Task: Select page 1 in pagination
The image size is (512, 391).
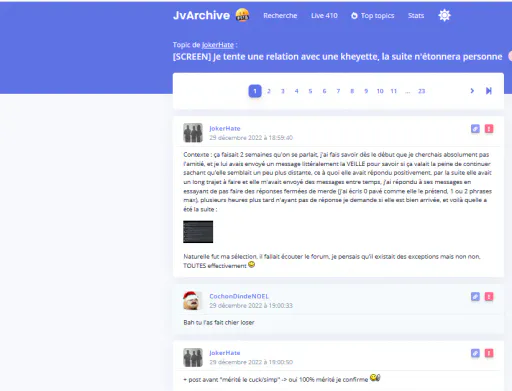Action: coord(255,91)
